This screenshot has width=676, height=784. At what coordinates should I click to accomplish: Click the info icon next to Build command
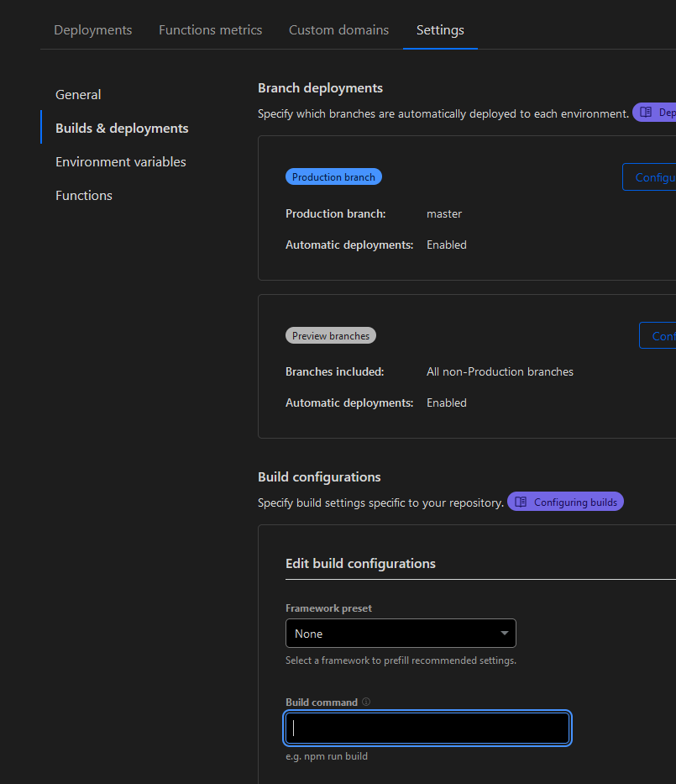pos(366,702)
